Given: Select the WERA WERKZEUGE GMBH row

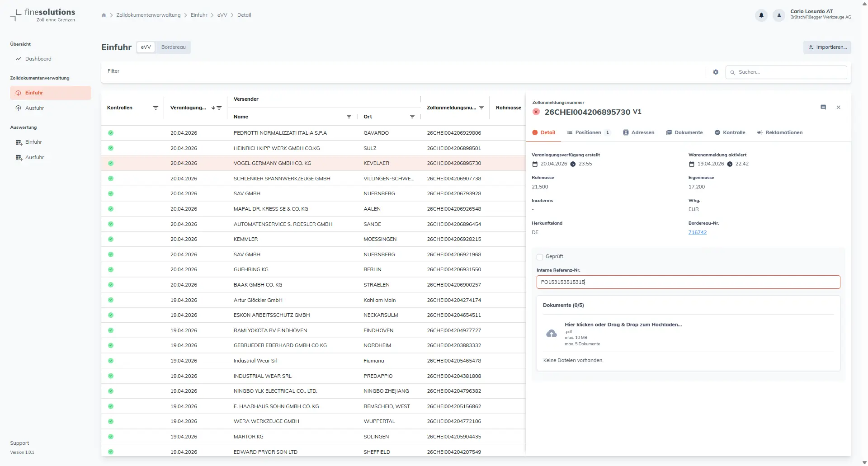Looking at the screenshot, I should (x=313, y=421).
